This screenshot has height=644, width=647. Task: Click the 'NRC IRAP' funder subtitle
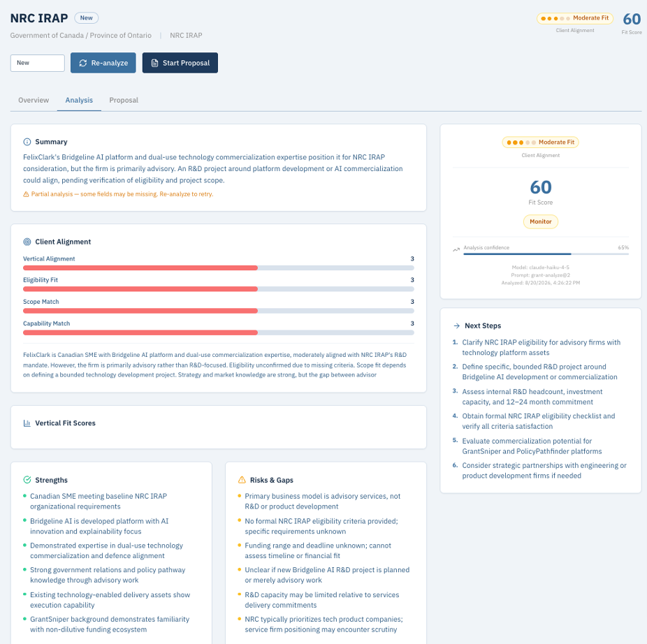click(186, 36)
